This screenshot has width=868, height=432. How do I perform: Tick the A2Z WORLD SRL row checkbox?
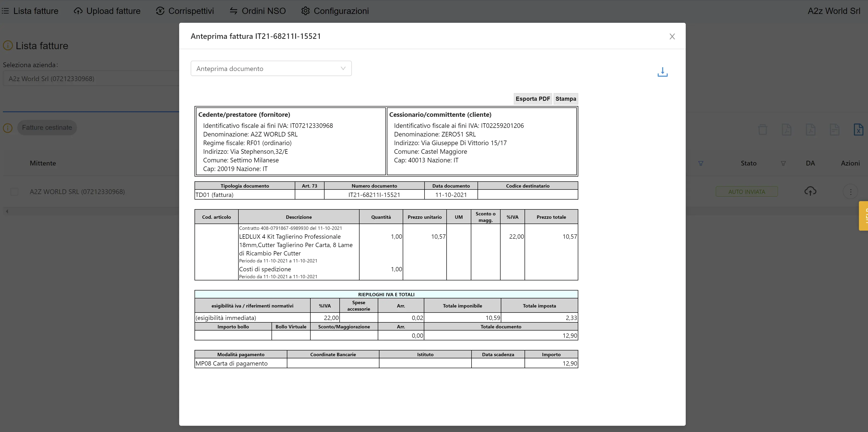[14, 192]
